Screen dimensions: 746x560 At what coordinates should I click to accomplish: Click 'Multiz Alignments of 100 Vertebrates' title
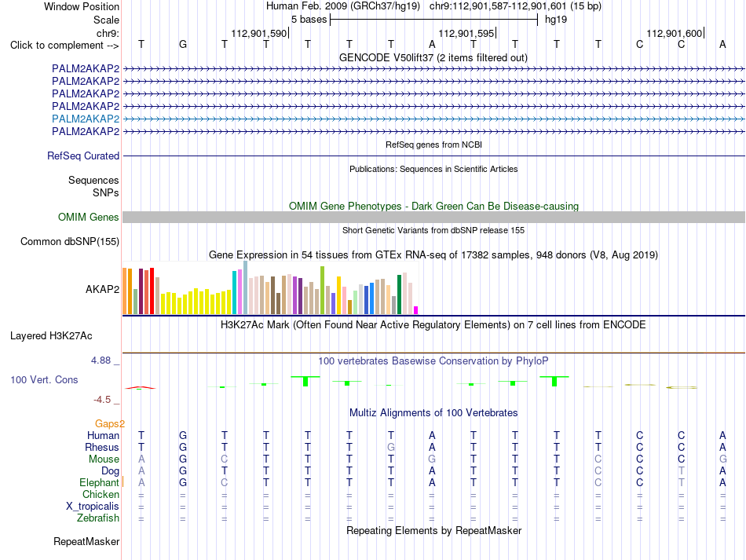pos(433,413)
